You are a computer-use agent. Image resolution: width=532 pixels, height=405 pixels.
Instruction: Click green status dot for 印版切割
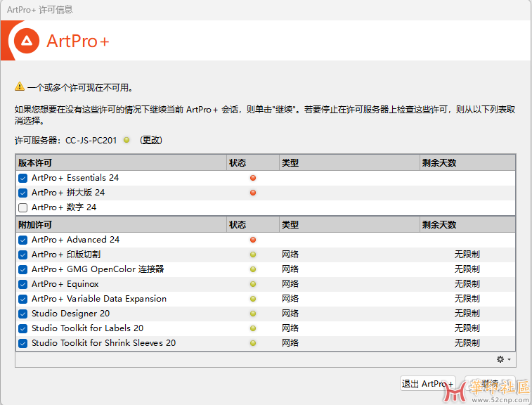pyautogui.click(x=253, y=255)
